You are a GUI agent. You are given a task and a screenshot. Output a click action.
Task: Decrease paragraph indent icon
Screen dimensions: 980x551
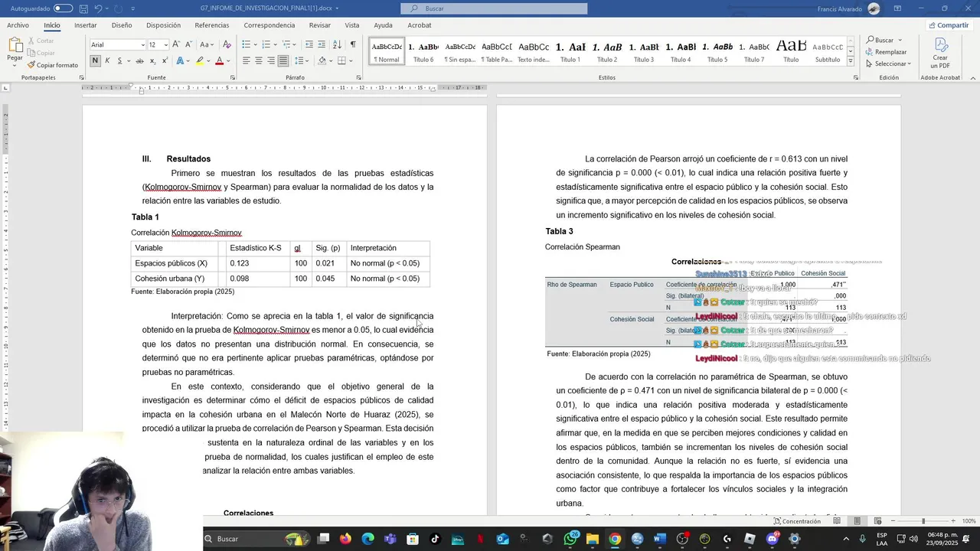click(309, 44)
